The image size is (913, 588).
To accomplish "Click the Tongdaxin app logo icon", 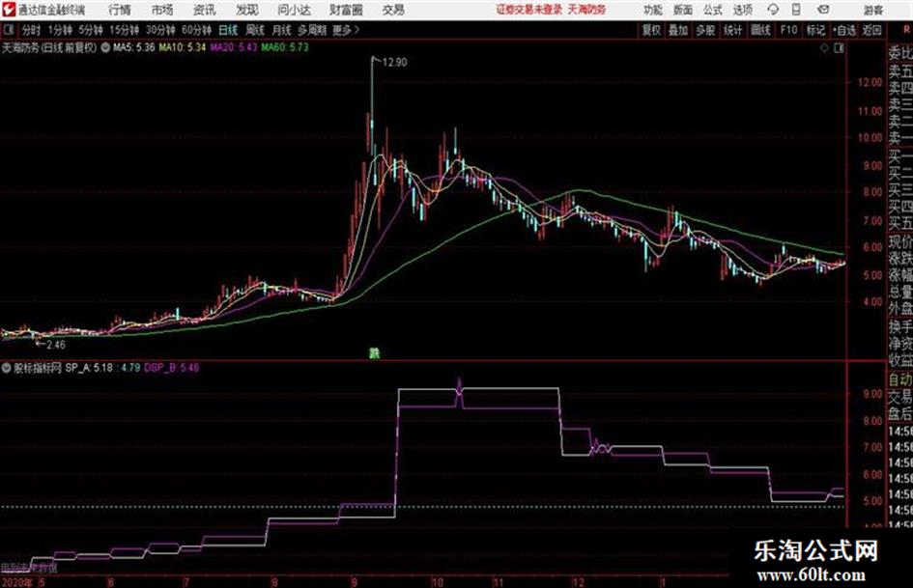I will (x=9, y=10).
